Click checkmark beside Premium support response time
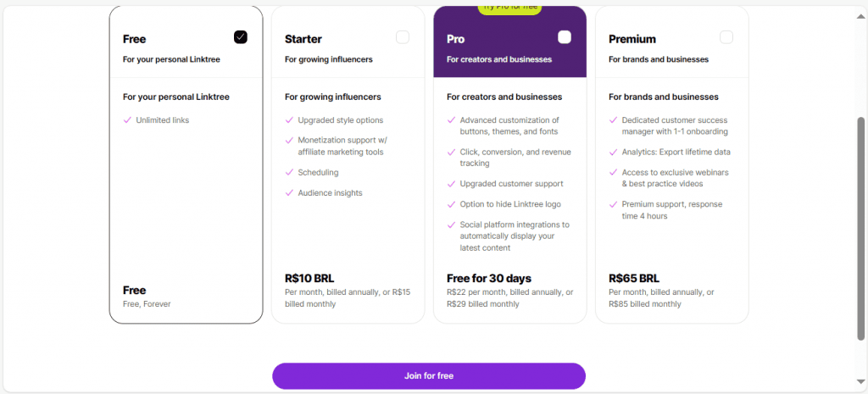Screen dimensions: 868x394 point(613,204)
